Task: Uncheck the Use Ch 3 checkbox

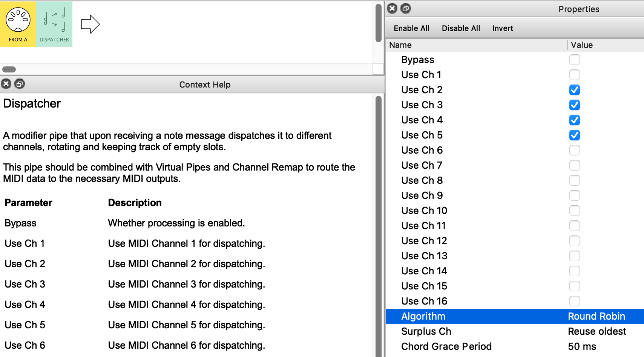Action: coord(574,105)
